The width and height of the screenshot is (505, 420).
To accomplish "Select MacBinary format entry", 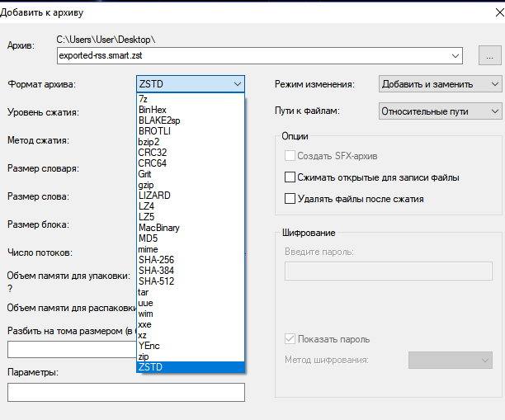I will [191, 228].
